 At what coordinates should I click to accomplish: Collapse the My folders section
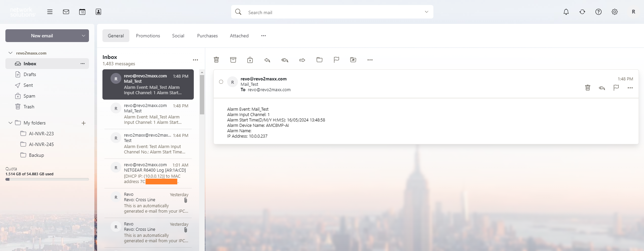(10, 123)
